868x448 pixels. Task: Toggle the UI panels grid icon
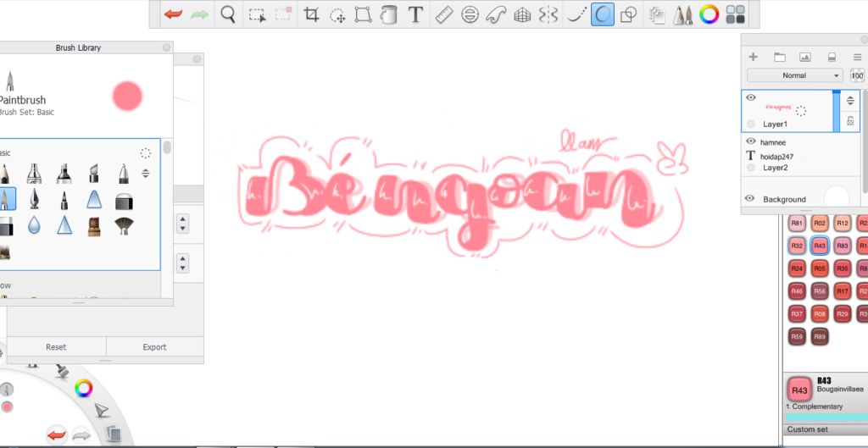click(x=736, y=15)
